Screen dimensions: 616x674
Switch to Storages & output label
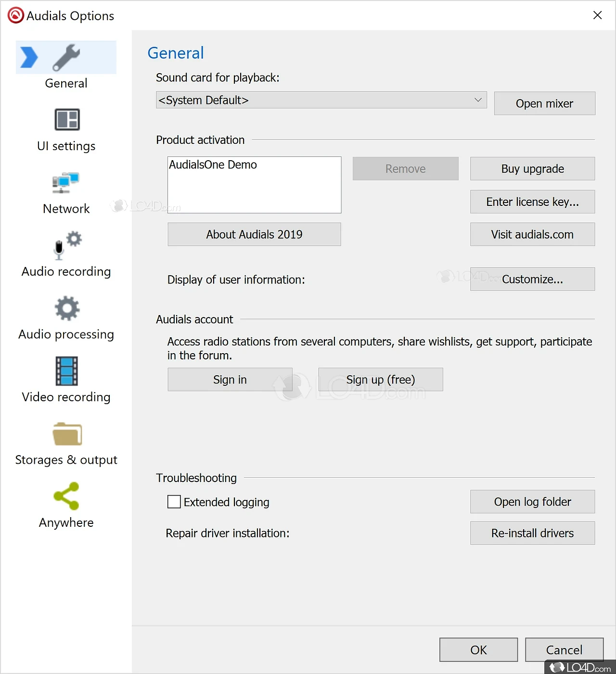pos(66,460)
